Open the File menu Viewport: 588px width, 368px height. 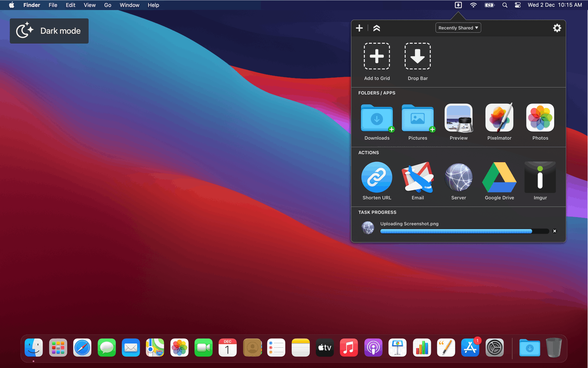coord(53,5)
